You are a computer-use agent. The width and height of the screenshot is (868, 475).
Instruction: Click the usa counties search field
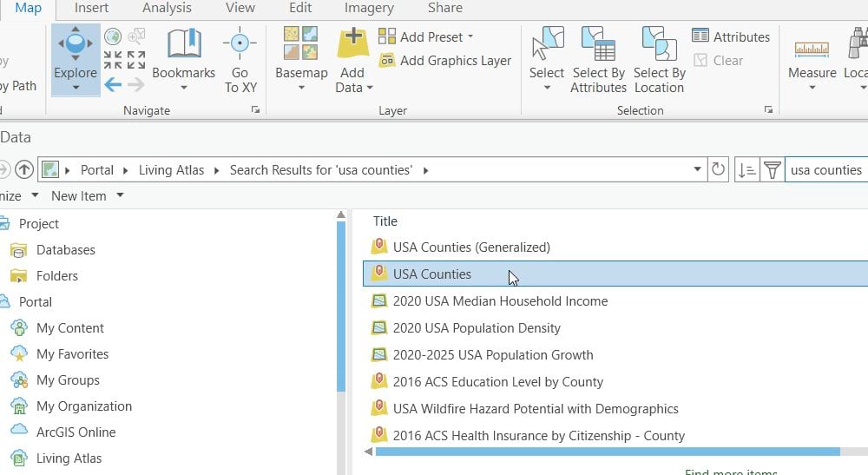click(826, 170)
